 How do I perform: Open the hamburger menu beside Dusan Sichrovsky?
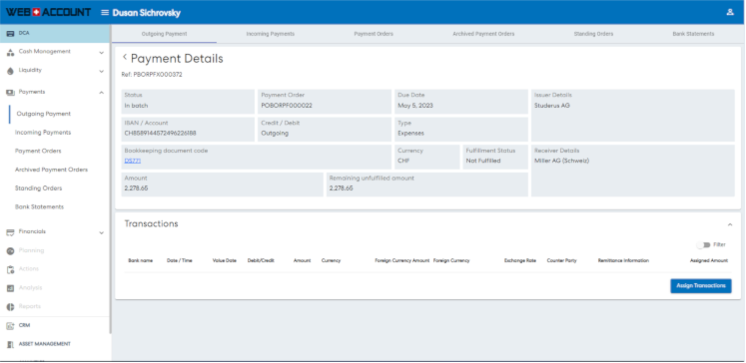[x=105, y=13]
